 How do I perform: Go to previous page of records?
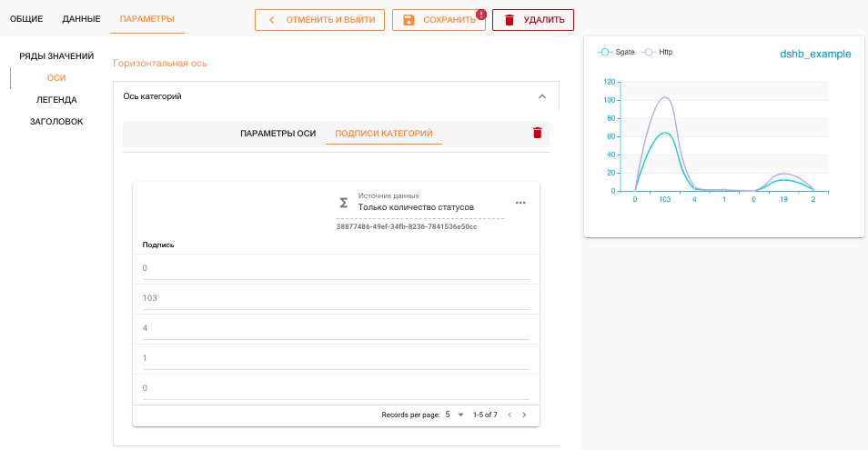coord(510,415)
